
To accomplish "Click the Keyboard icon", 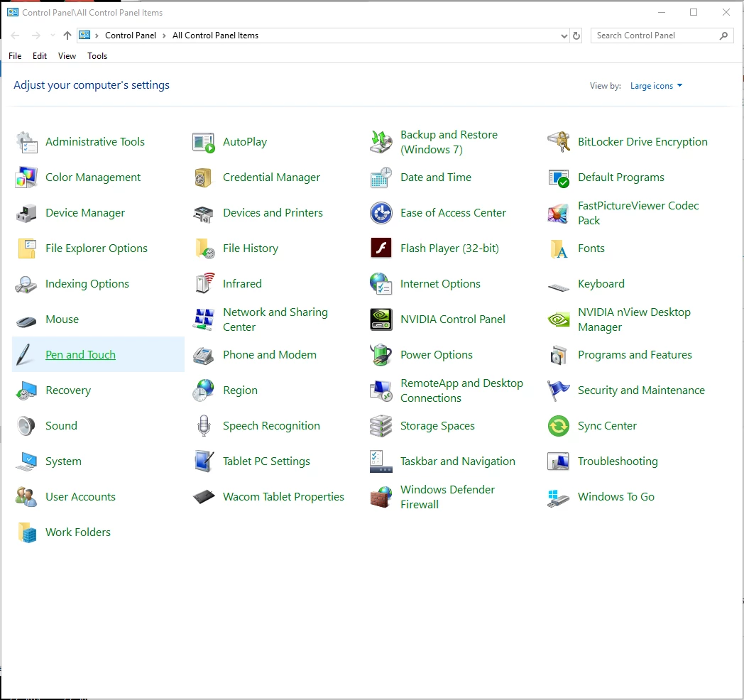I will click(559, 287).
